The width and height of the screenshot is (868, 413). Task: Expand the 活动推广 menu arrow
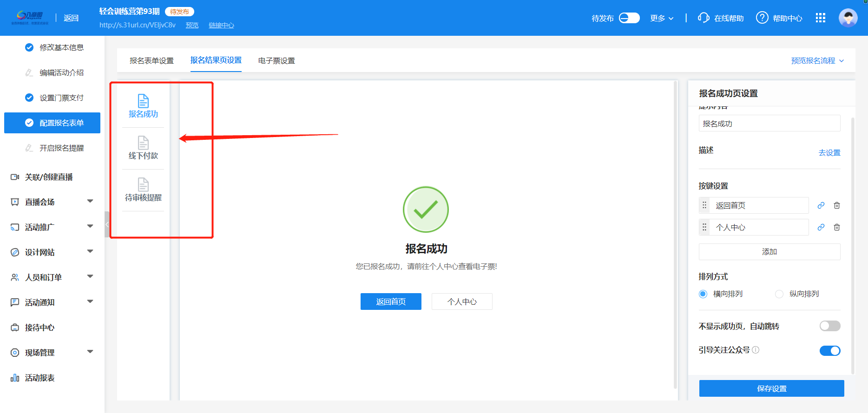(x=90, y=226)
